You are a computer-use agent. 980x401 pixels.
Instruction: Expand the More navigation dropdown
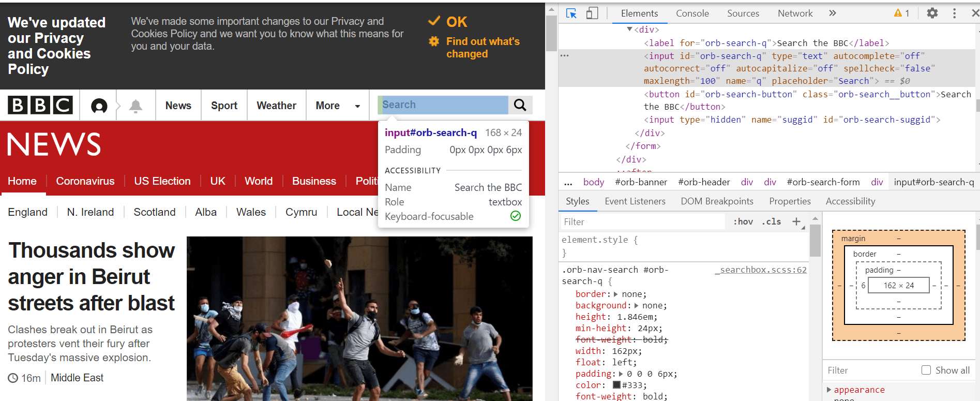coord(338,106)
